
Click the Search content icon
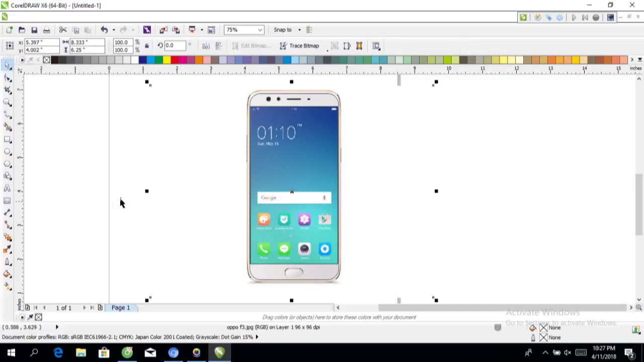tap(147, 30)
